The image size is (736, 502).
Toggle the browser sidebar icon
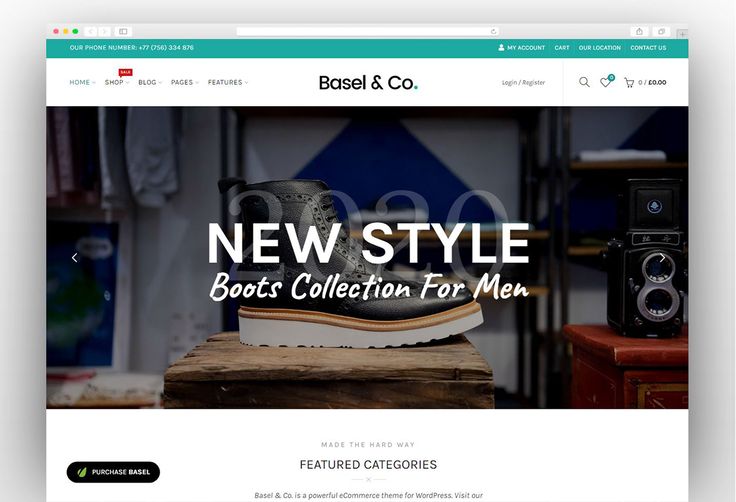coord(123,31)
